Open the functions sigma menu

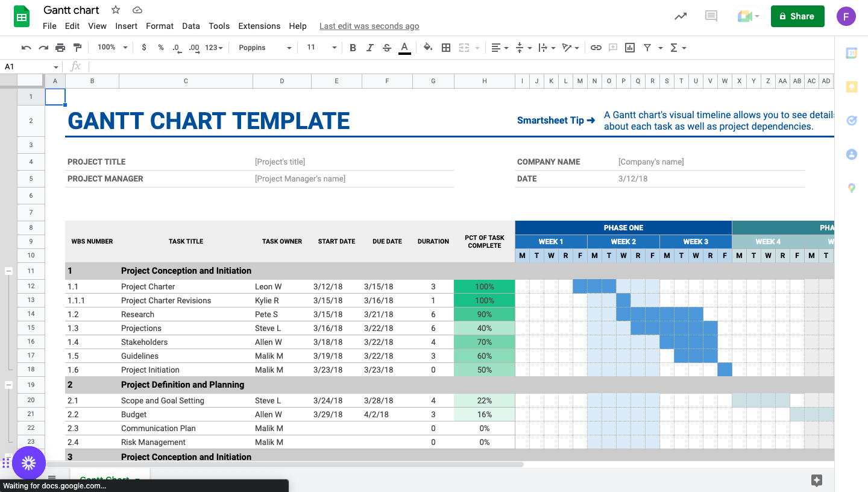click(x=678, y=48)
